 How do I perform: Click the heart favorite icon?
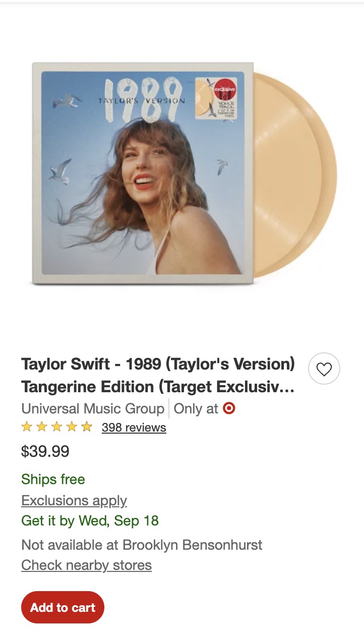tap(324, 369)
